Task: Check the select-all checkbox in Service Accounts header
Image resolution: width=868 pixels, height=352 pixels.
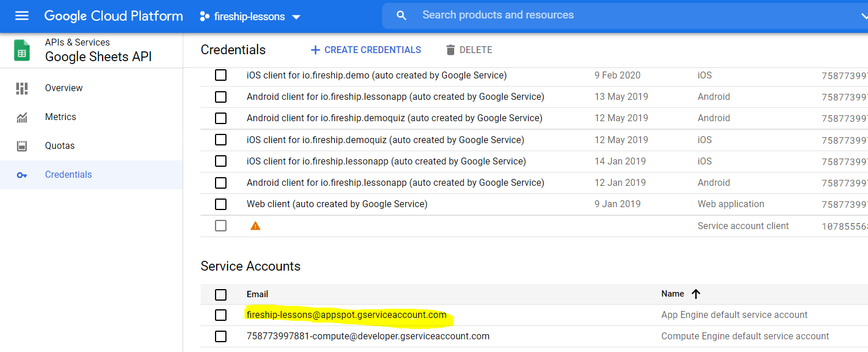Action: [221, 294]
